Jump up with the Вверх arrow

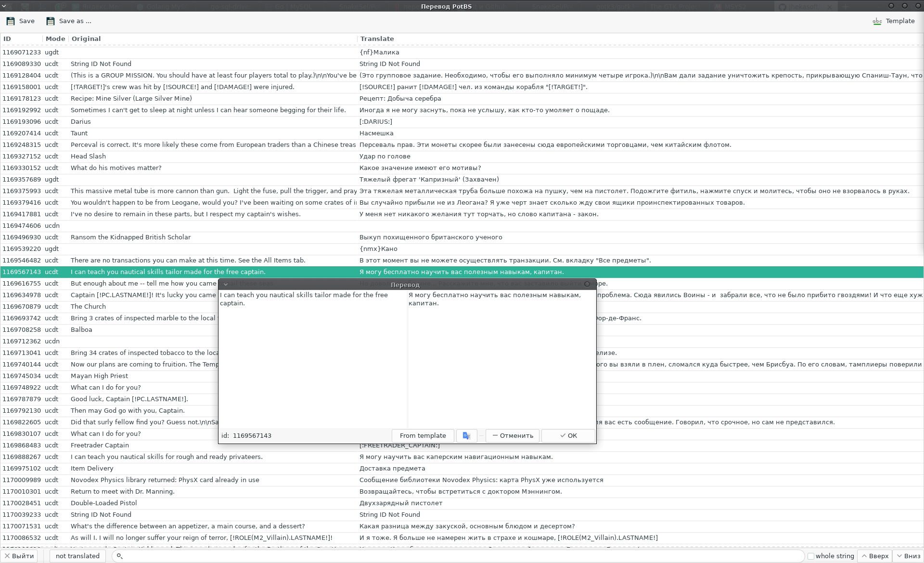point(874,556)
